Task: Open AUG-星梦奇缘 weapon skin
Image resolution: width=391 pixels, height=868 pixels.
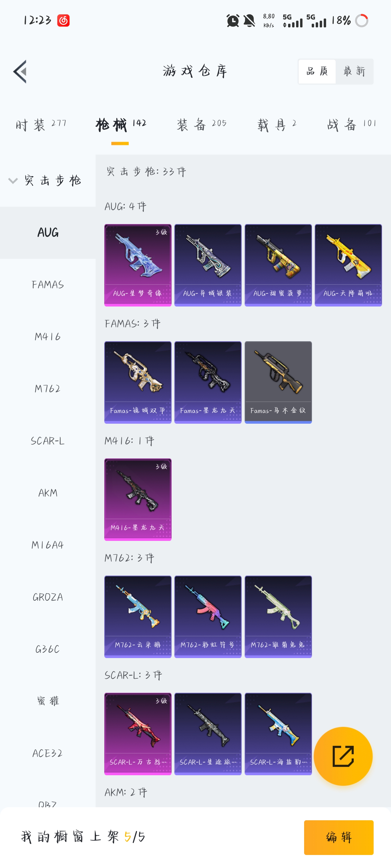Action: click(x=138, y=265)
